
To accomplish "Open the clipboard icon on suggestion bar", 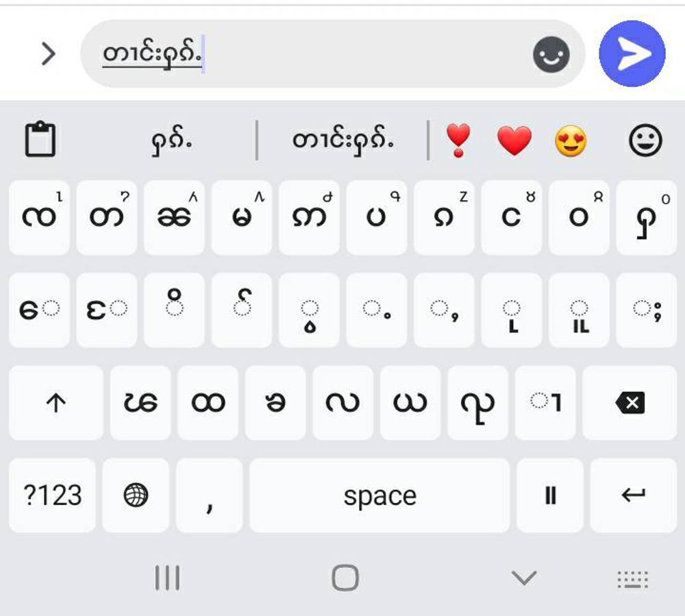I will tap(40, 139).
